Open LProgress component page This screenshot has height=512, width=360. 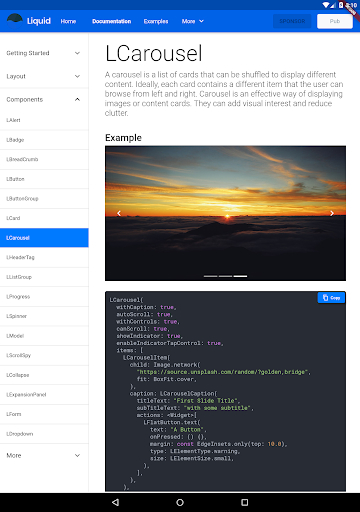44,297
